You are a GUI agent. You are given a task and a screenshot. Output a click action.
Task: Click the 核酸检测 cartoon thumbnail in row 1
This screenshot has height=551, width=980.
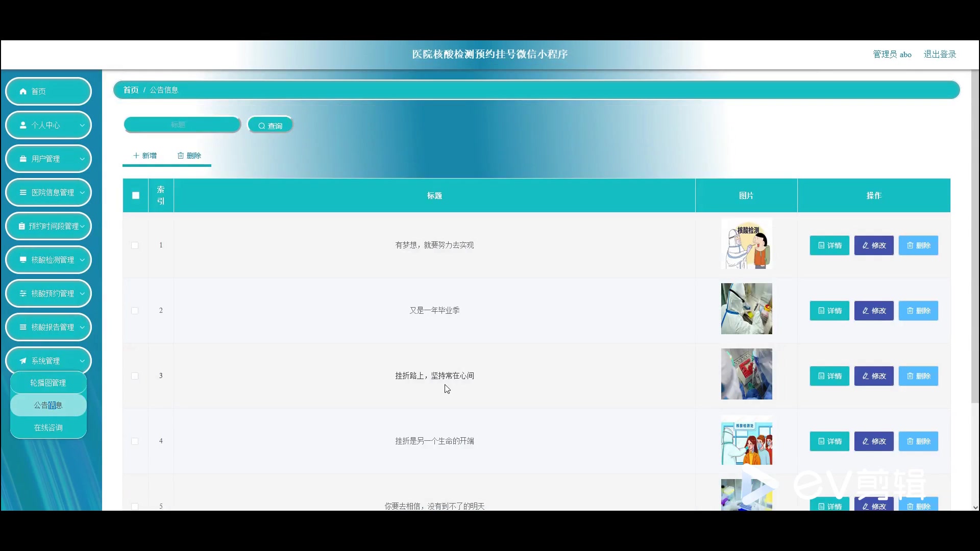[746, 244]
